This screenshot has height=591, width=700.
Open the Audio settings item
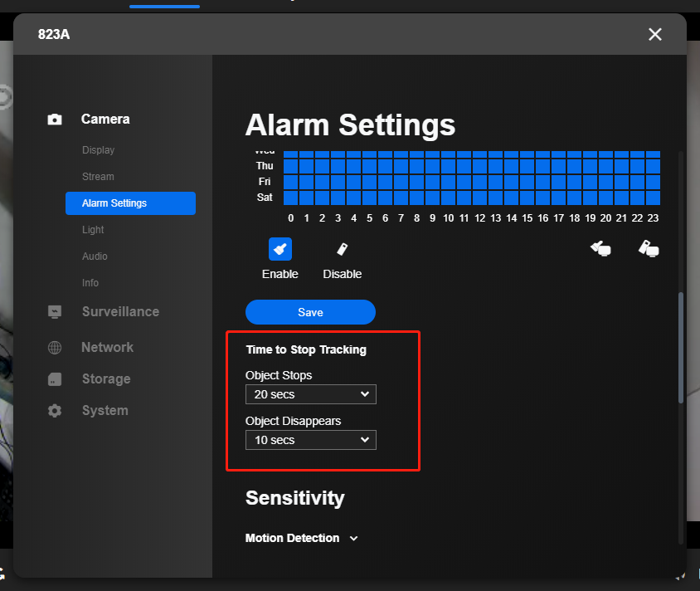click(95, 256)
